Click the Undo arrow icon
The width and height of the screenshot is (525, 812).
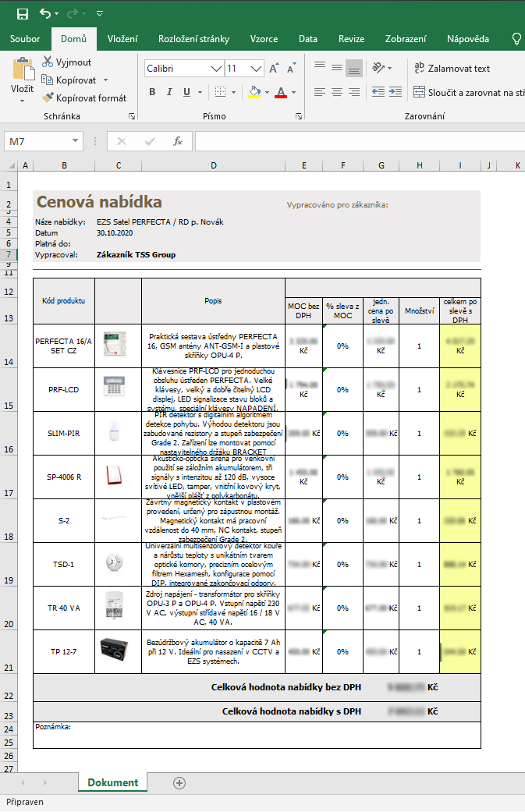tap(45, 13)
